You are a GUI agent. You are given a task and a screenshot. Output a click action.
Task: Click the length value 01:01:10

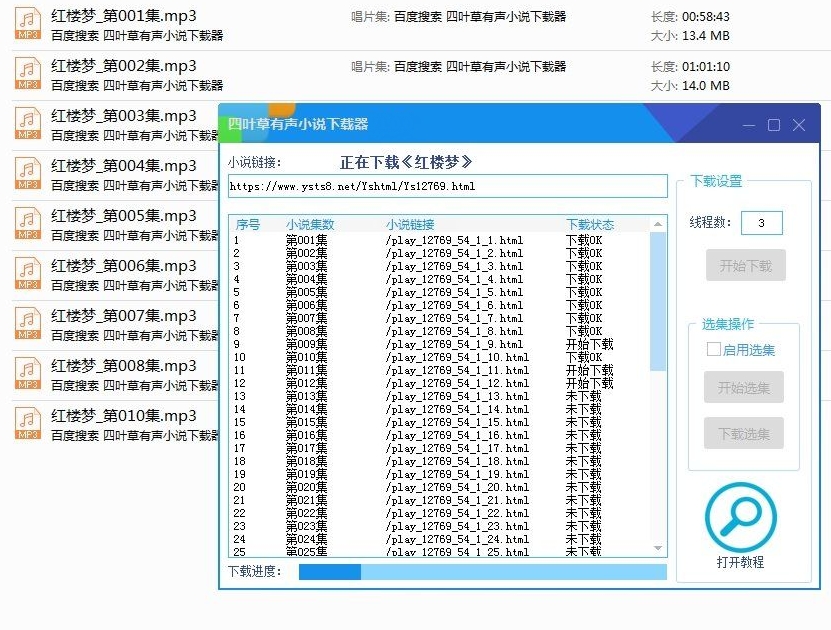[705, 67]
